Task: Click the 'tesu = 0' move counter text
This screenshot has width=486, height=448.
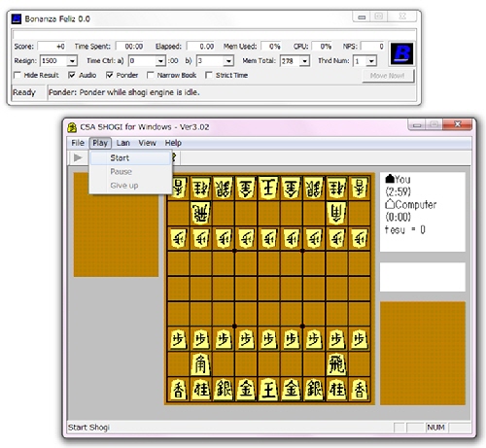Action: 404,229
